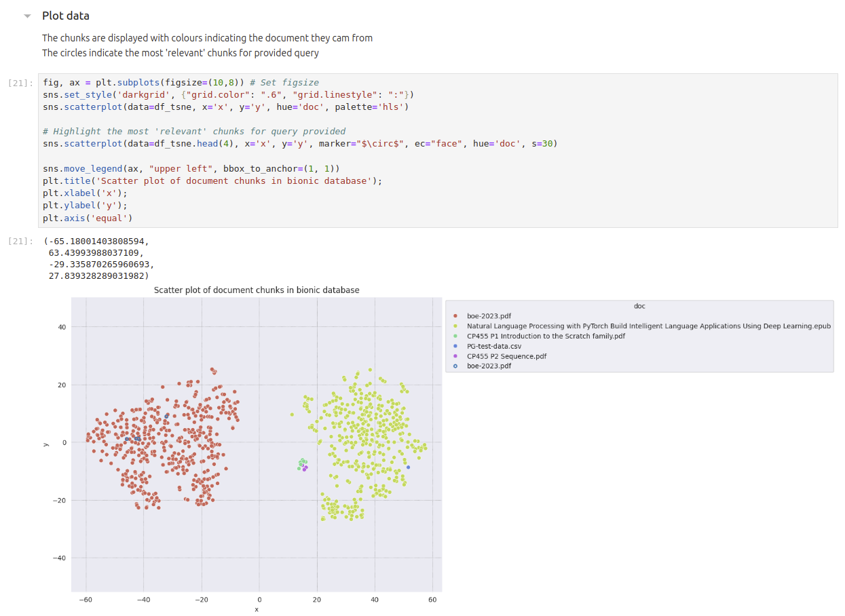
Task: Click the x axis label below the plot
Action: pos(257,609)
